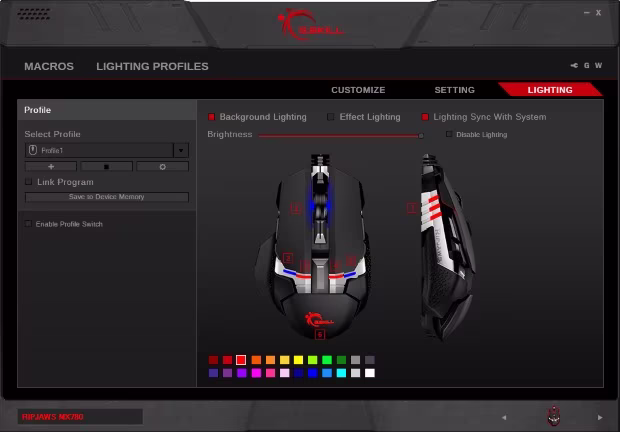Choose the yellow color swatch
Image resolution: width=620 pixels, height=432 pixels.
pyautogui.click(x=299, y=360)
